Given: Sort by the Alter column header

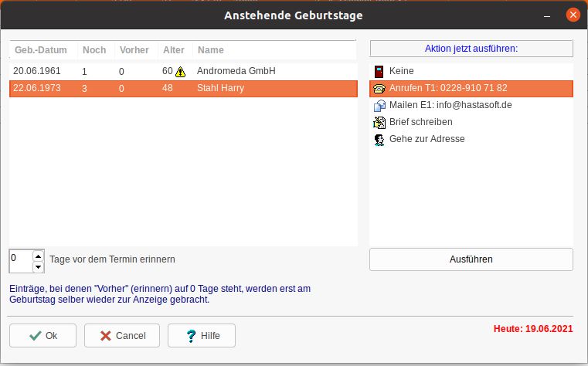Looking at the screenshot, I should tap(175, 50).
